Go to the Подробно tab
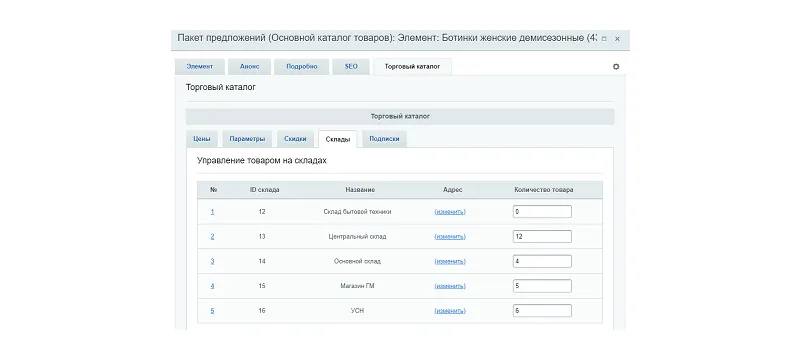The image size is (800, 360). pyautogui.click(x=302, y=67)
